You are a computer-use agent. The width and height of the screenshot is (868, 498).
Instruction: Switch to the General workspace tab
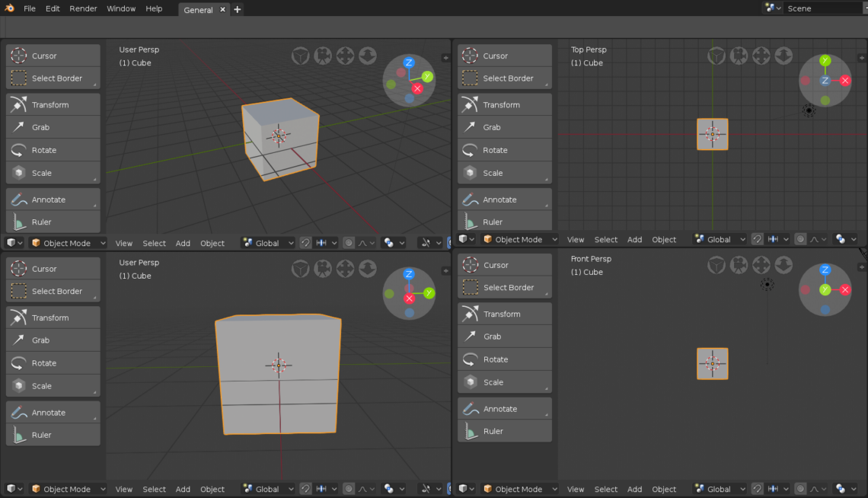pos(198,10)
